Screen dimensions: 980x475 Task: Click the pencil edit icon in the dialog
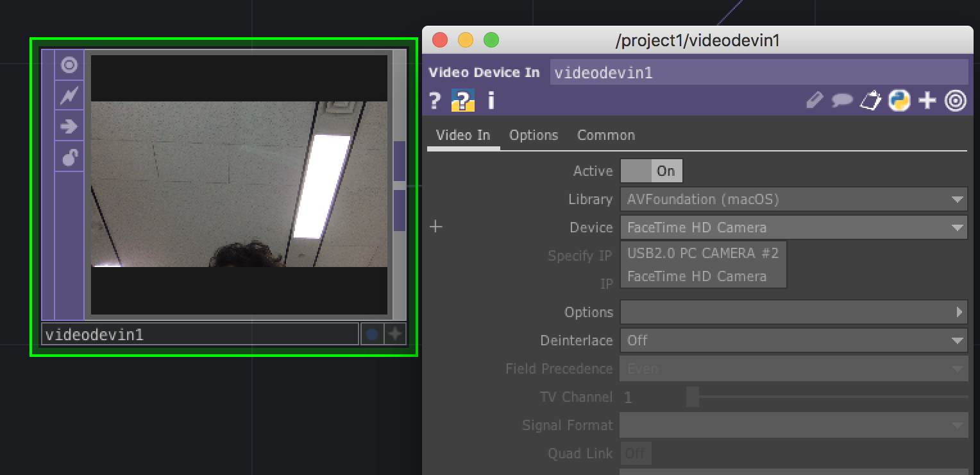point(814,100)
